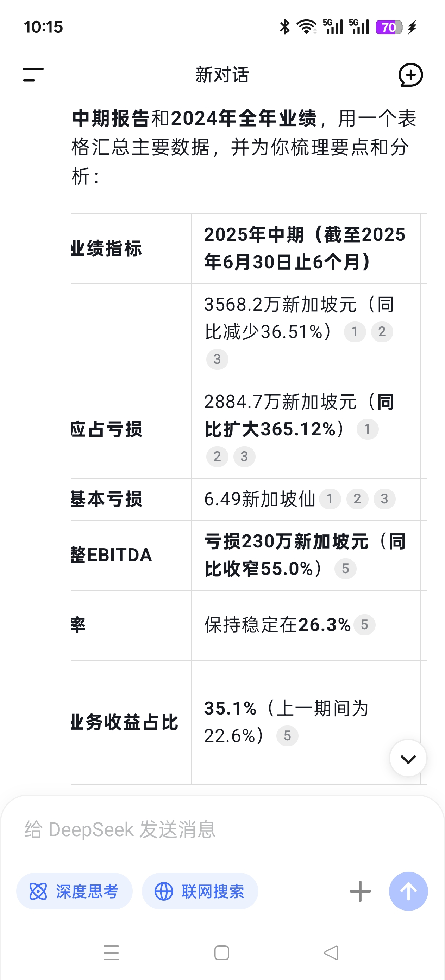Open citation 5 beside 26.3% value
Image resolution: width=445 pixels, height=980 pixels.
coord(364,625)
